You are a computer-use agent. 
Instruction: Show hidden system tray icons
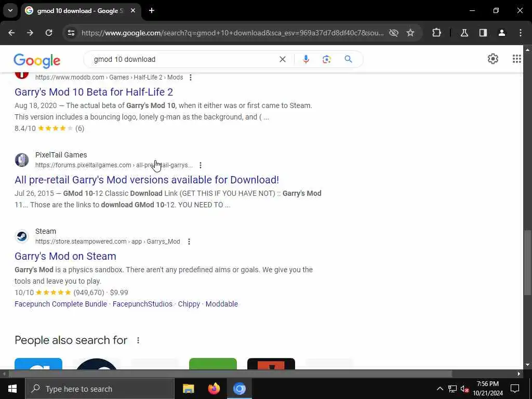pyautogui.click(x=440, y=389)
